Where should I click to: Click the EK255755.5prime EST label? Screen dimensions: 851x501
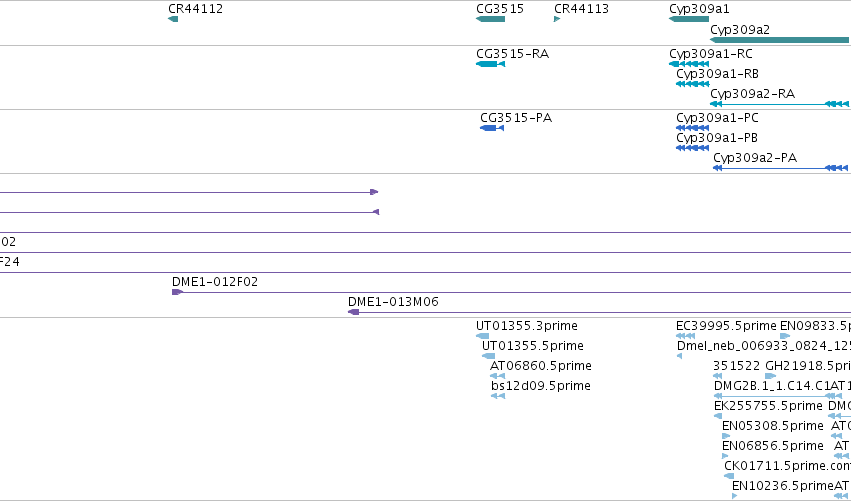point(768,406)
